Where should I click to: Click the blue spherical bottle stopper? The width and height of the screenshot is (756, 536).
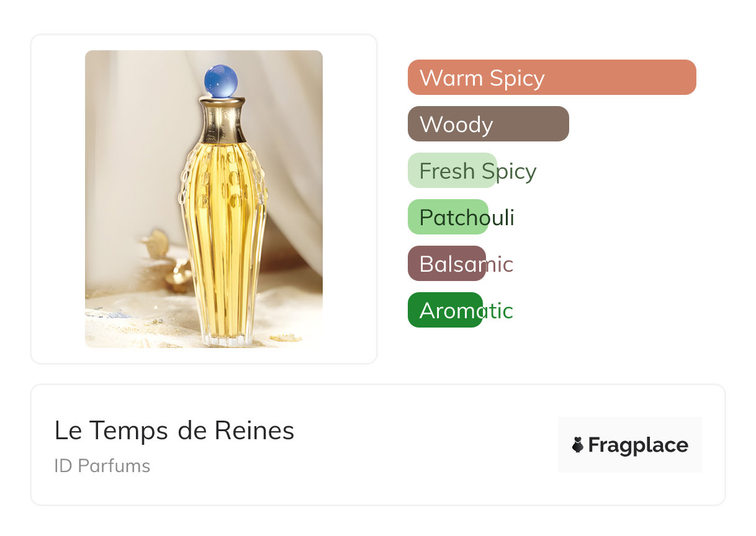[x=221, y=81]
